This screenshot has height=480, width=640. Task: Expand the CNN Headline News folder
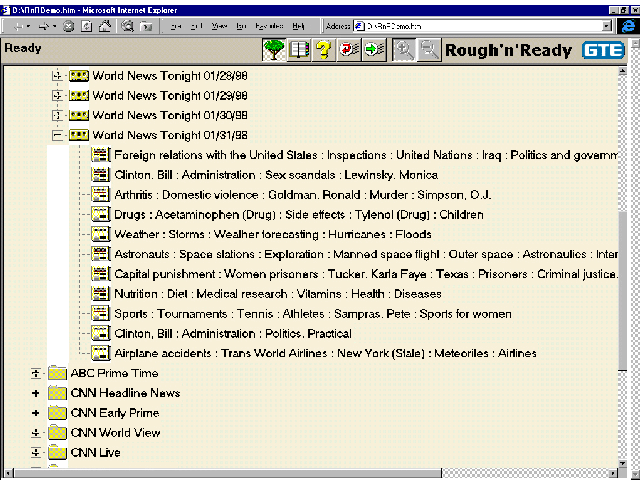click(36, 393)
